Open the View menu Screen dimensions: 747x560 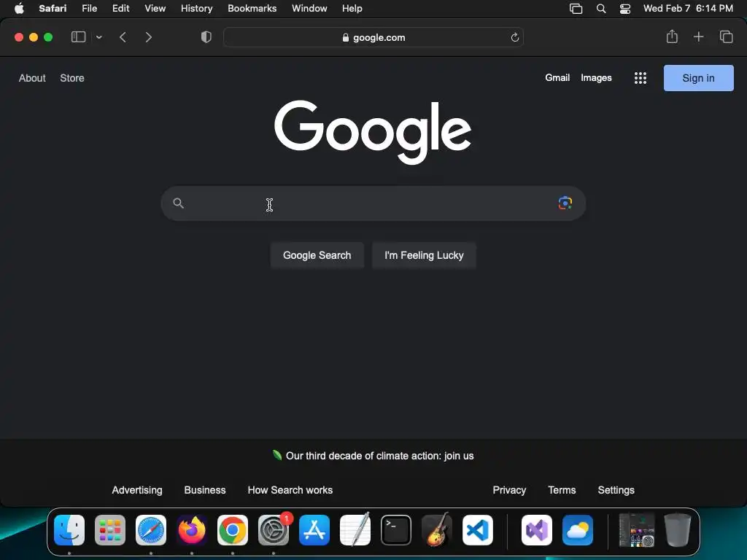coord(155,9)
